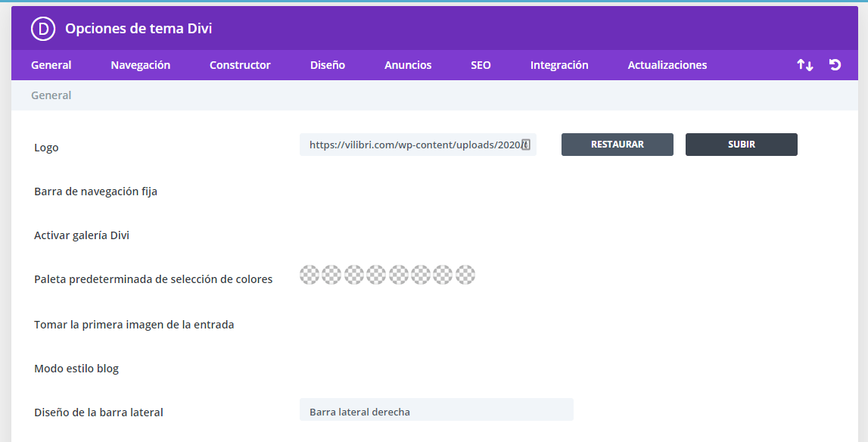868x442 pixels.
Task: Open the General tab
Action: pyautogui.click(x=51, y=65)
